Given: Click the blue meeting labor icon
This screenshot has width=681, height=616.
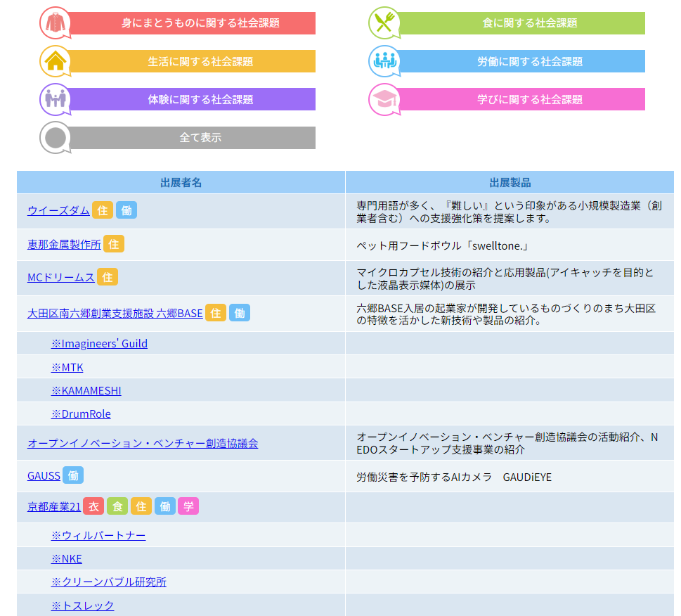Looking at the screenshot, I should (384, 61).
